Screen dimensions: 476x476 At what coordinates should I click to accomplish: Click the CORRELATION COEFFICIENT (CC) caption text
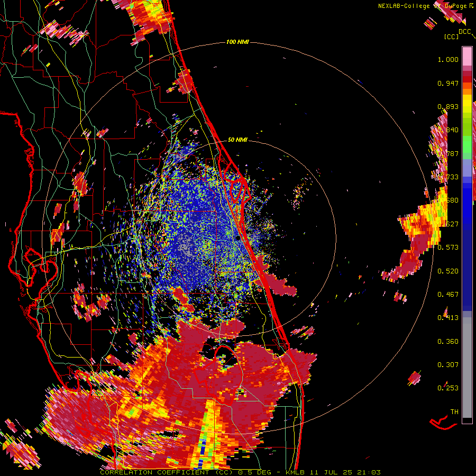(167, 472)
